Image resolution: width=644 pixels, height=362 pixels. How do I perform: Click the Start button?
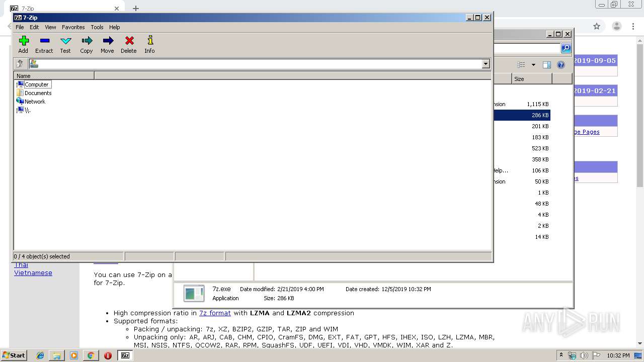pyautogui.click(x=14, y=355)
